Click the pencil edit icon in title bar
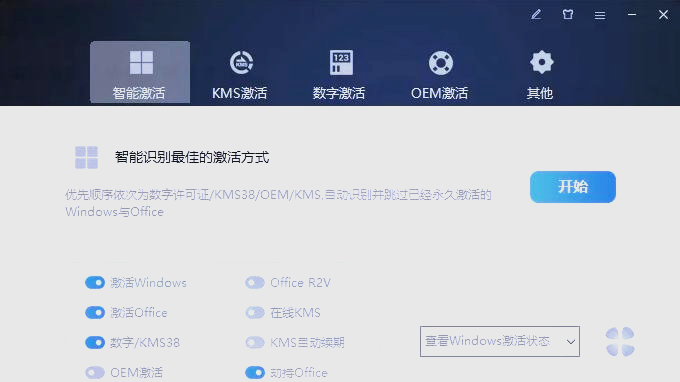The width and height of the screenshot is (680, 382). [536, 15]
